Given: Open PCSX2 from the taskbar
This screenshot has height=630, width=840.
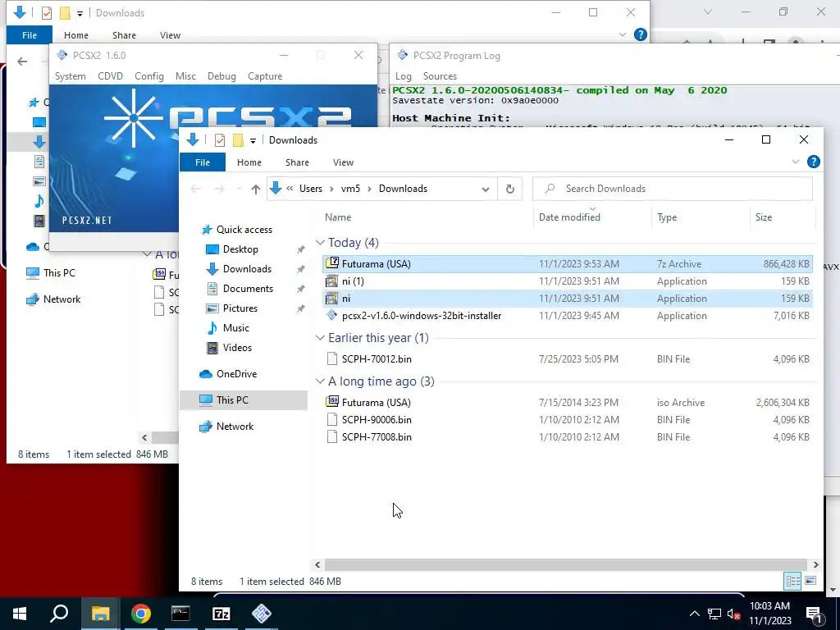Looking at the screenshot, I should pyautogui.click(x=262, y=614).
